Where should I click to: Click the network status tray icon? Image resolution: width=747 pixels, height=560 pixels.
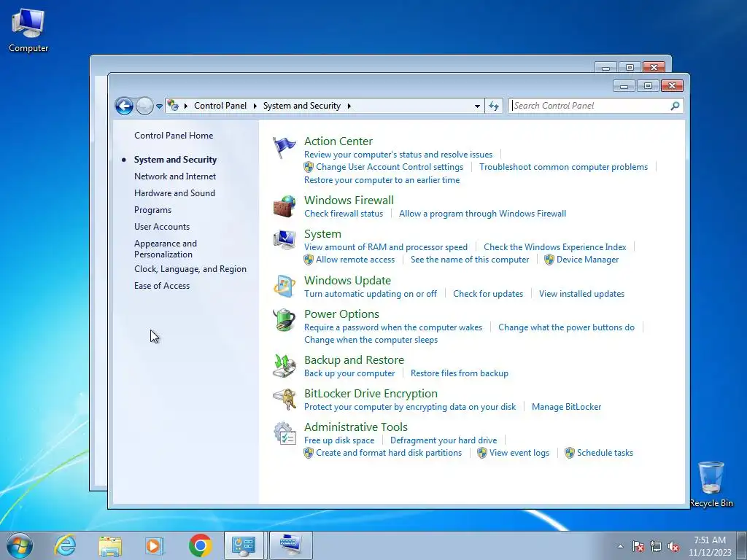coord(656,546)
